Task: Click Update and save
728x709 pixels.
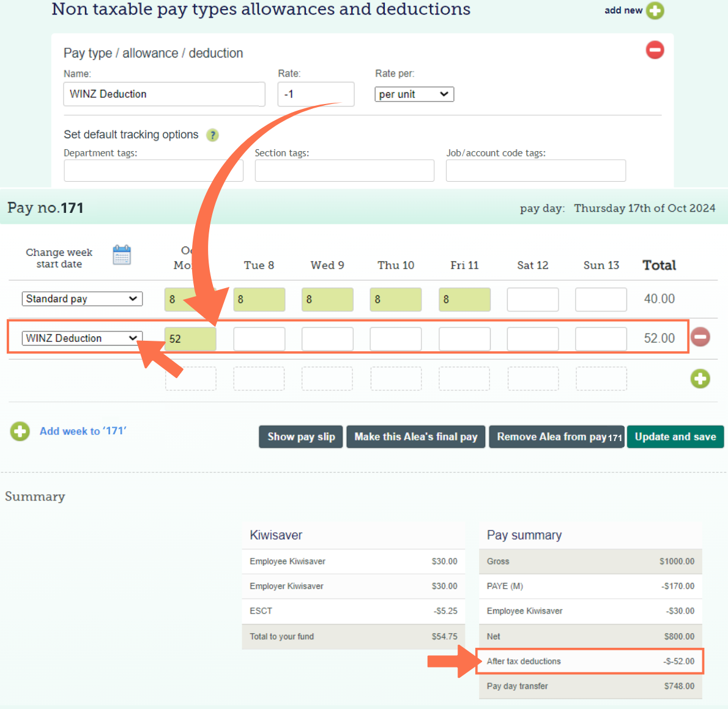Action: point(675,437)
